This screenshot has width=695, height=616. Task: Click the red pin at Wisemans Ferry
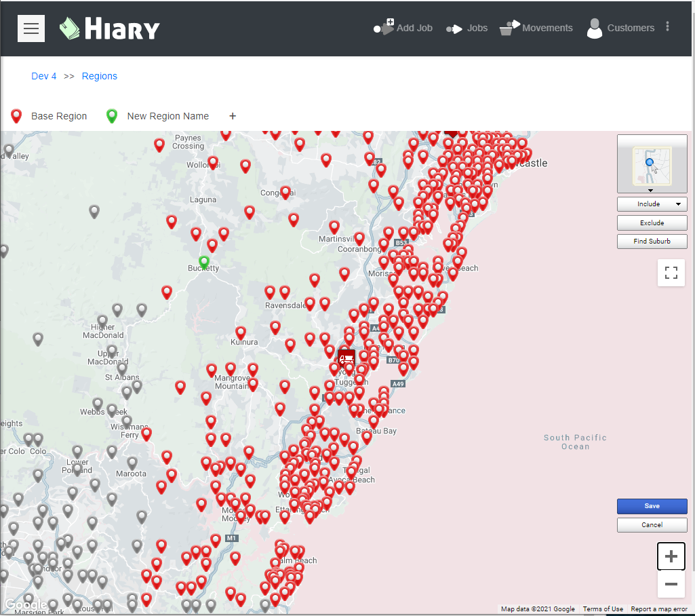pyautogui.click(x=146, y=435)
